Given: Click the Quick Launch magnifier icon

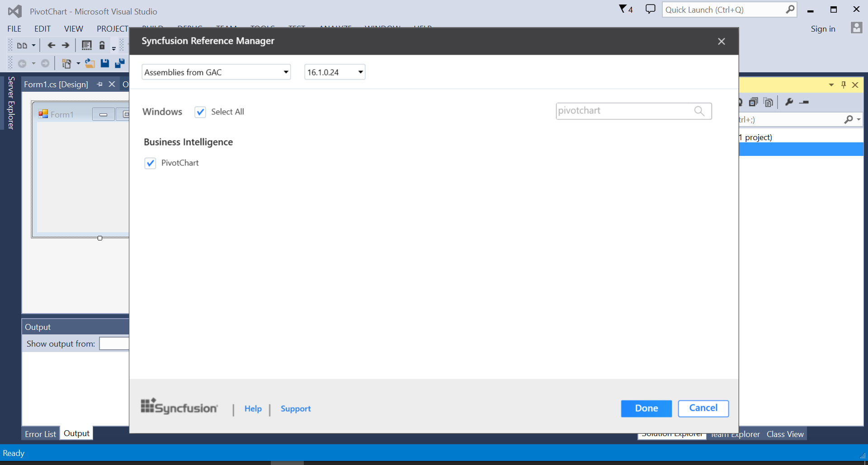Looking at the screenshot, I should pos(790,9).
